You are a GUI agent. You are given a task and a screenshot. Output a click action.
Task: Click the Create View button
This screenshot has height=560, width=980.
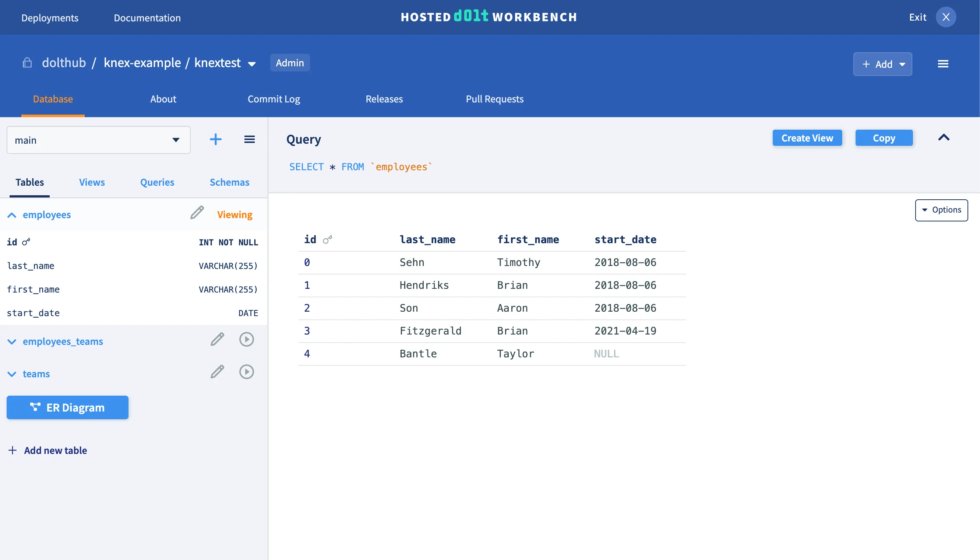coord(807,138)
